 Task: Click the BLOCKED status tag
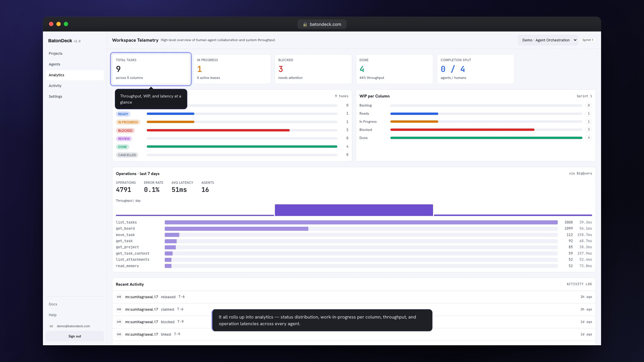point(125,131)
